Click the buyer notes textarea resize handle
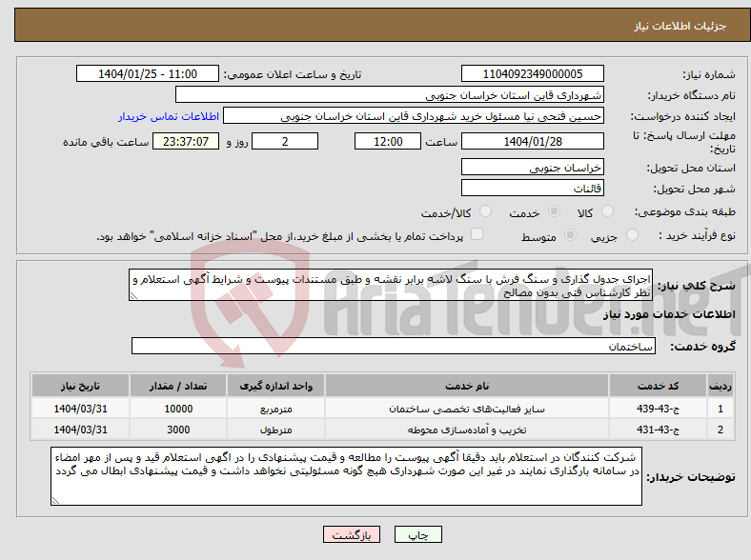 55,501
